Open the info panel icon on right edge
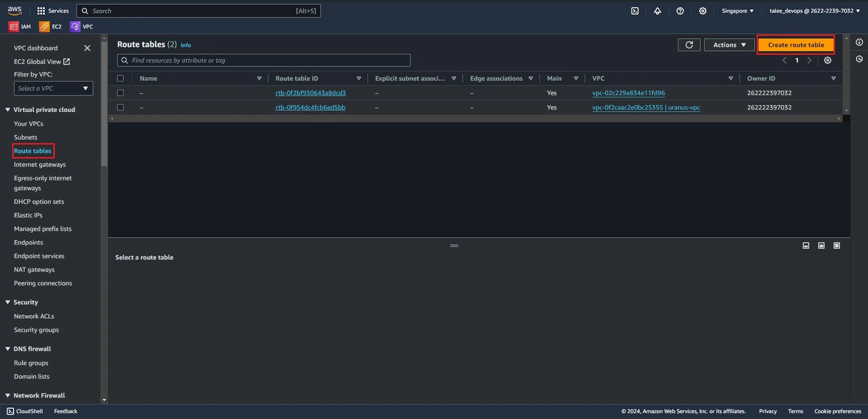The height and width of the screenshot is (419, 868). (859, 42)
